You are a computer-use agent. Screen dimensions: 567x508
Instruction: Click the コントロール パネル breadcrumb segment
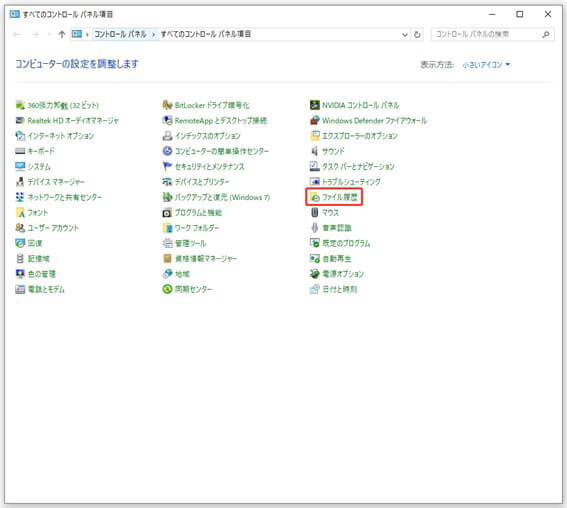tap(120, 34)
